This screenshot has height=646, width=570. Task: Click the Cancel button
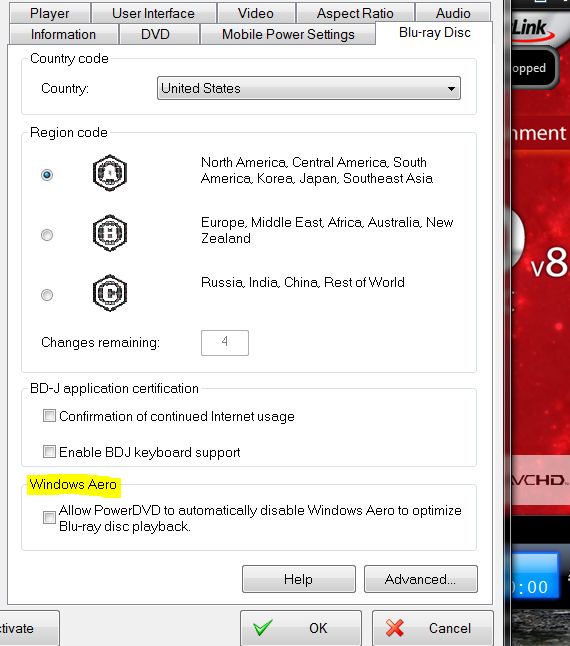point(432,628)
